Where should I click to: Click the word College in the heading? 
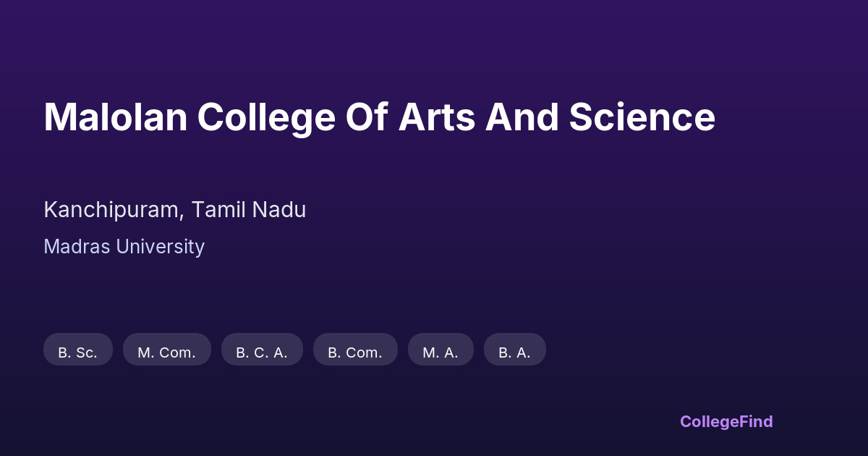pos(266,117)
